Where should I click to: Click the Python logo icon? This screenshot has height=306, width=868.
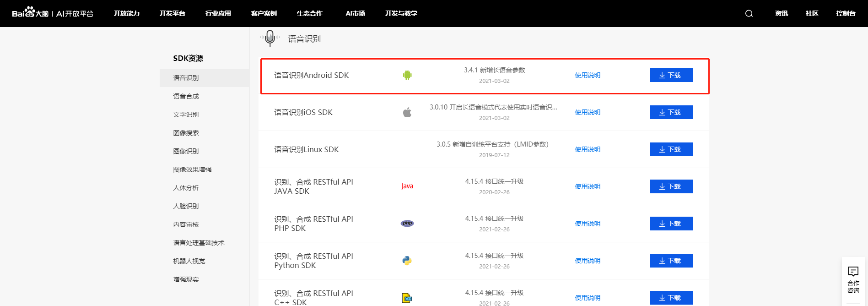407,261
